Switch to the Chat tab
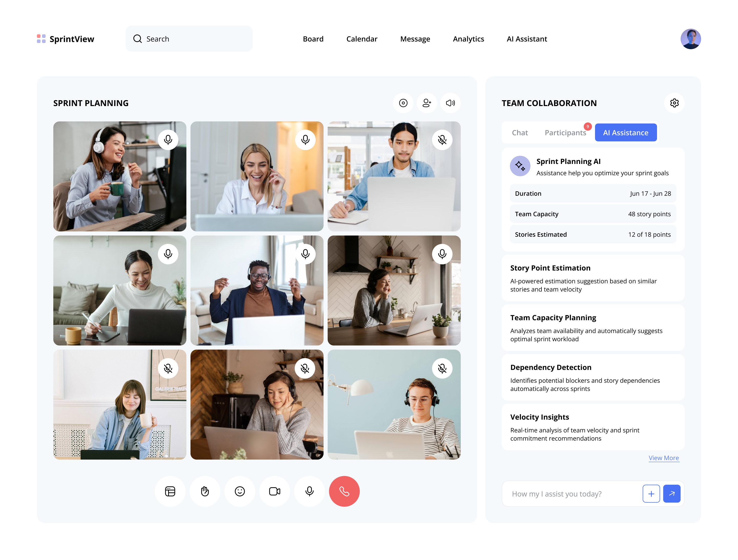Image resolution: width=738 pixels, height=560 pixels. pyautogui.click(x=519, y=132)
